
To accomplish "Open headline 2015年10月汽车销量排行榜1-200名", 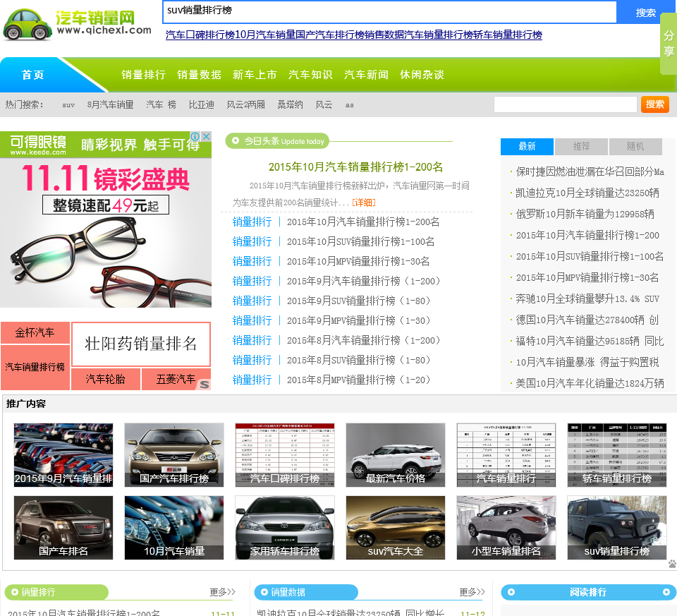I will click(x=355, y=167).
